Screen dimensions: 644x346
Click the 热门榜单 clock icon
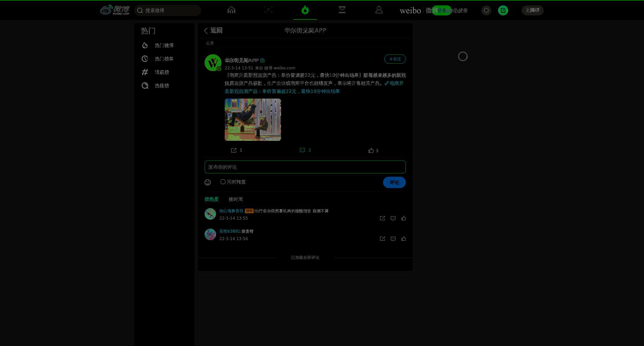pos(145,59)
